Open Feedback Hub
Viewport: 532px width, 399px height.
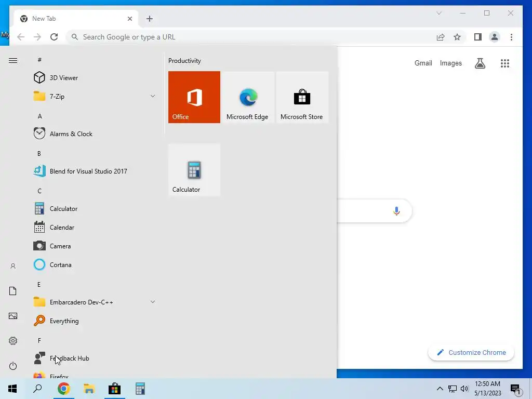(x=95, y=358)
